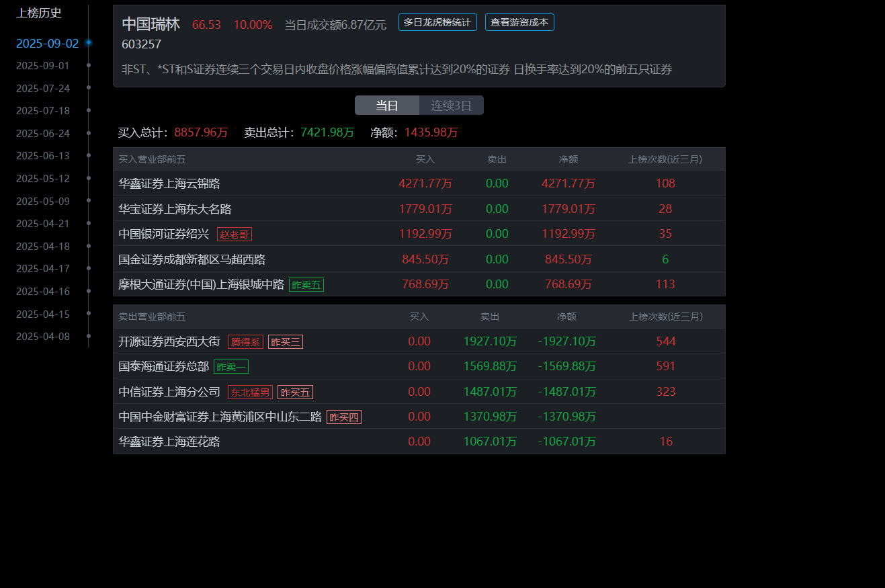
Task: Click the 东北猛男 trader tag
Action: pyautogui.click(x=250, y=392)
